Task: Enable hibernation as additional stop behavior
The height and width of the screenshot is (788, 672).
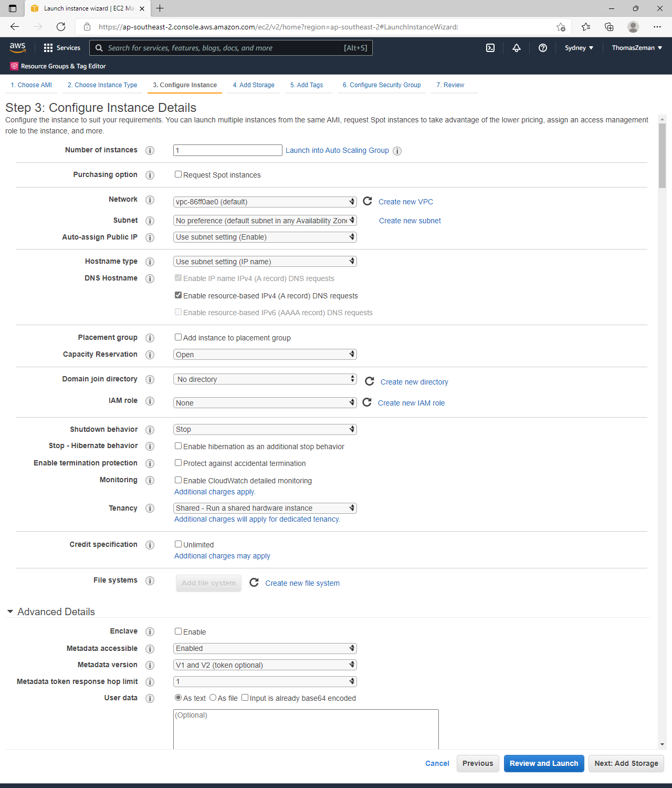Action: [x=178, y=446]
